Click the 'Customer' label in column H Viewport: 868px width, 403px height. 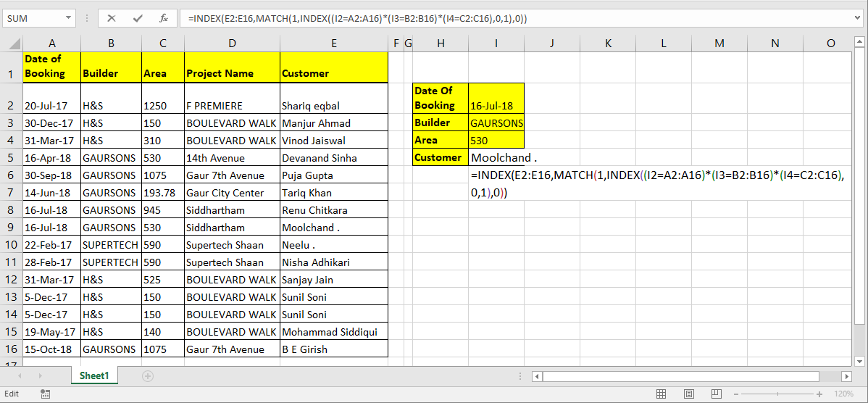coord(441,158)
